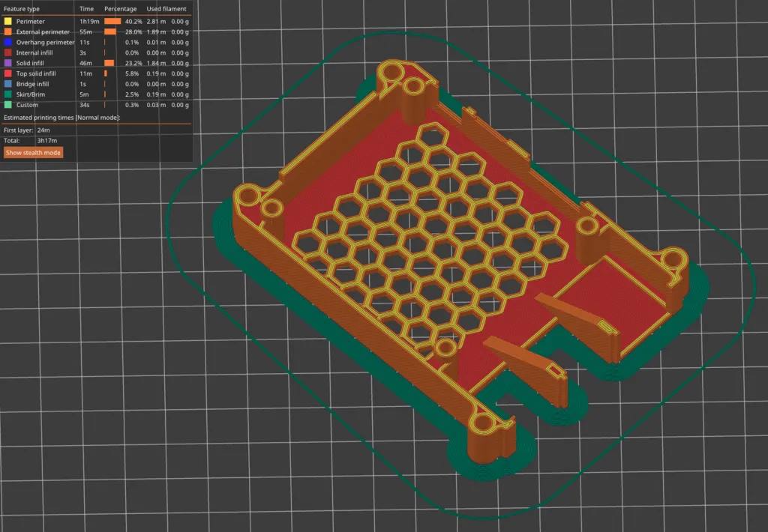Toggle the blue Overhang perimeter swatch
This screenshot has height=532, width=768.
click(7, 42)
